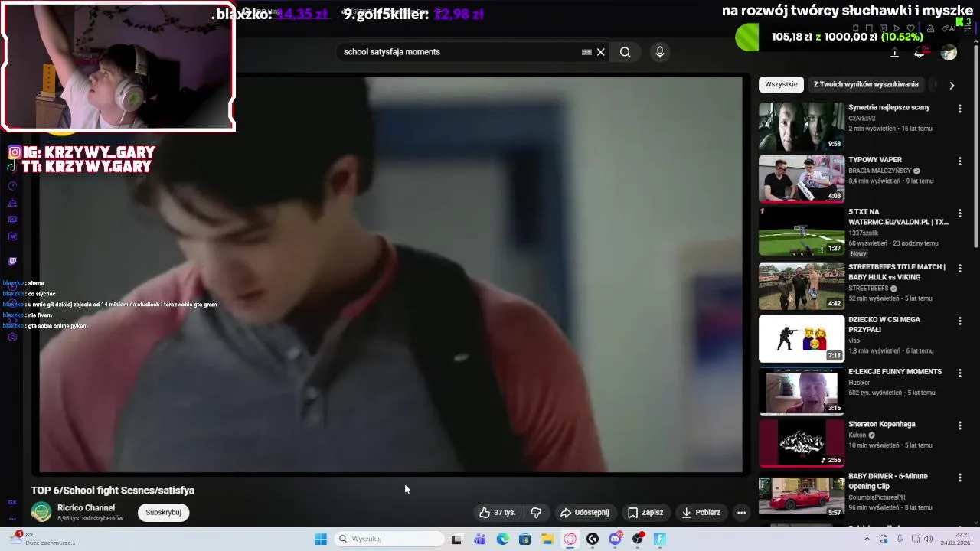
Task: Click 'Subskrybuj' for Ricrico Channel
Action: [163, 513]
